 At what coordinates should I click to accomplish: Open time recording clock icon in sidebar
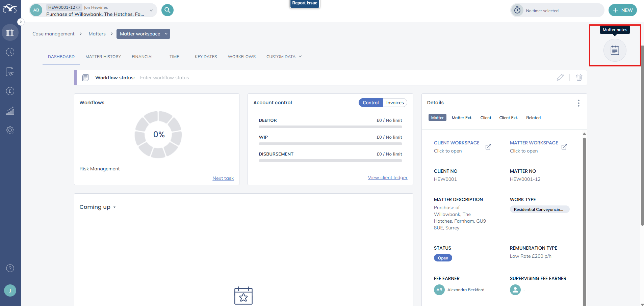click(10, 52)
